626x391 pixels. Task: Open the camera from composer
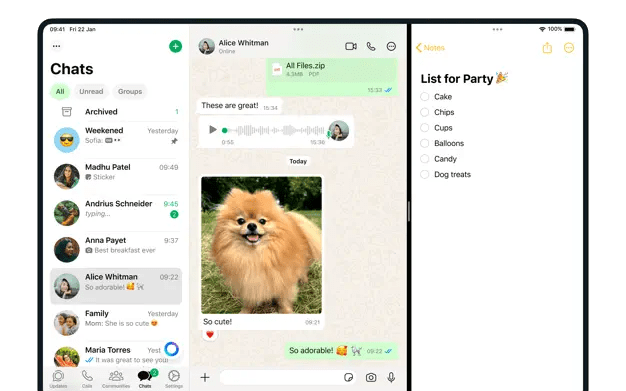371,377
